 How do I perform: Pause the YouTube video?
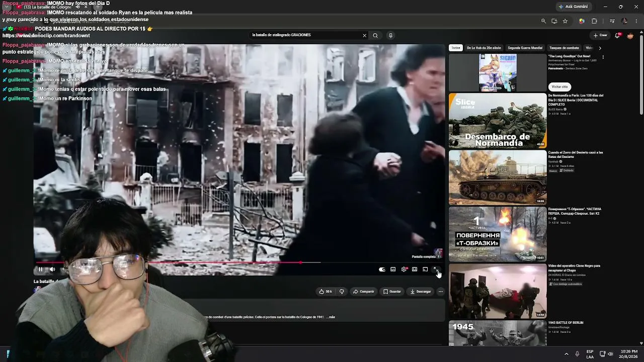pyautogui.click(x=41, y=269)
